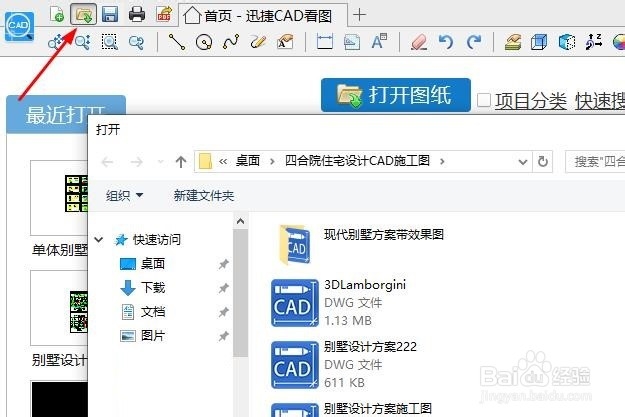Viewport: 625px width, 417px height.
Task: Toggle the 项目分类 checkbox
Action: point(483,100)
